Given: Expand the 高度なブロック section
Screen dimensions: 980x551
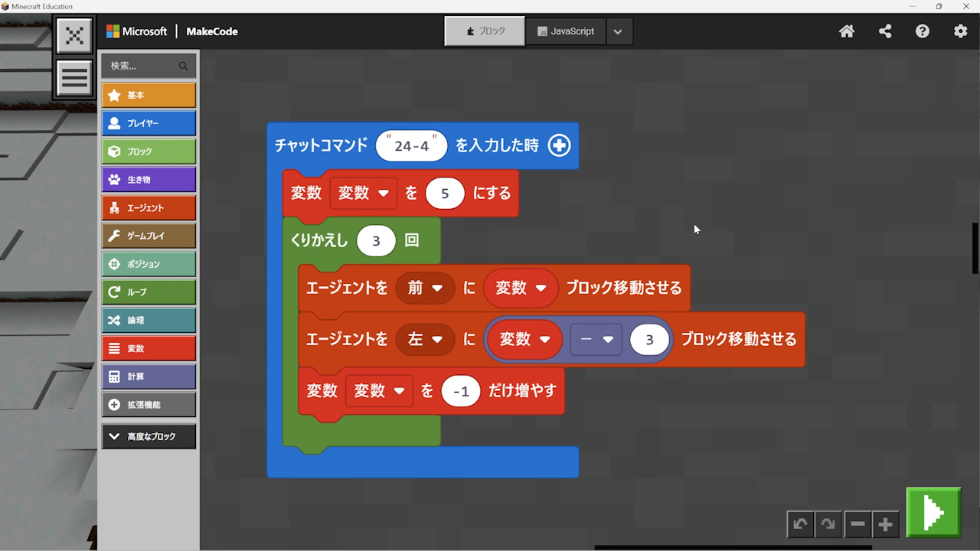Looking at the screenshot, I should pos(149,436).
